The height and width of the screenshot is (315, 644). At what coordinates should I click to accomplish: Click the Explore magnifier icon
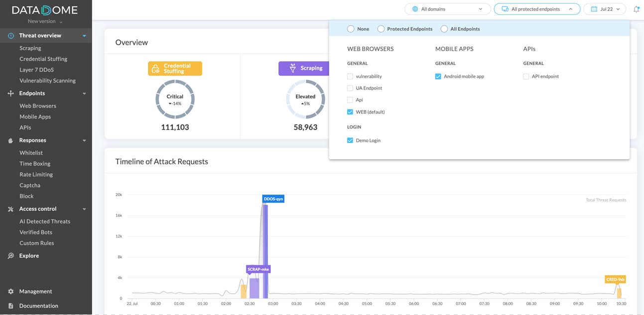[x=10, y=256]
